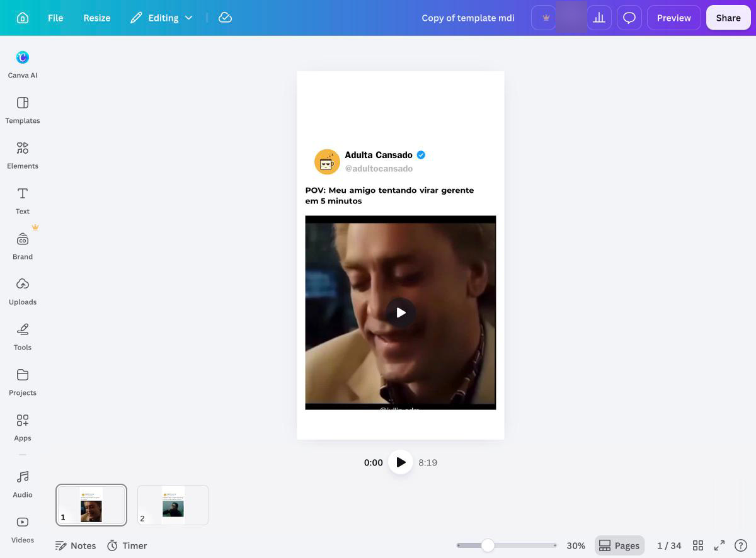This screenshot has height=558, width=756.
Task: Open the Elements panel
Action: tap(23, 156)
